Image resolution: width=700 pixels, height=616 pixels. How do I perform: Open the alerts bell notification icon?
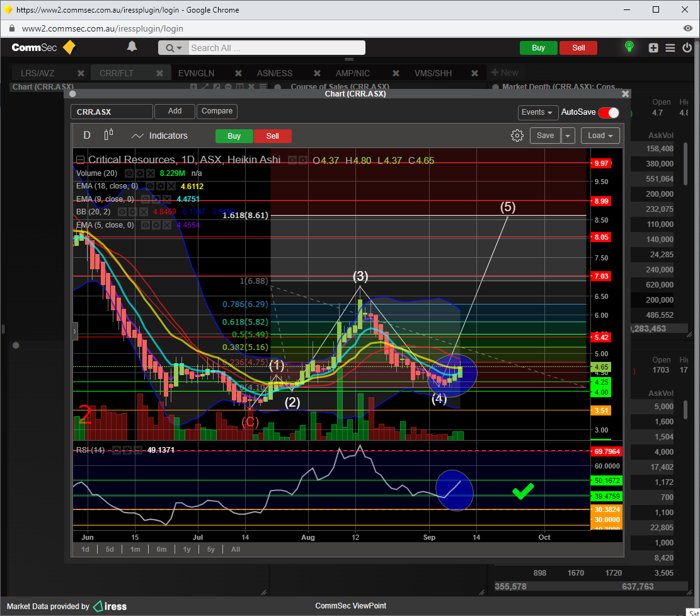pos(132,47)
